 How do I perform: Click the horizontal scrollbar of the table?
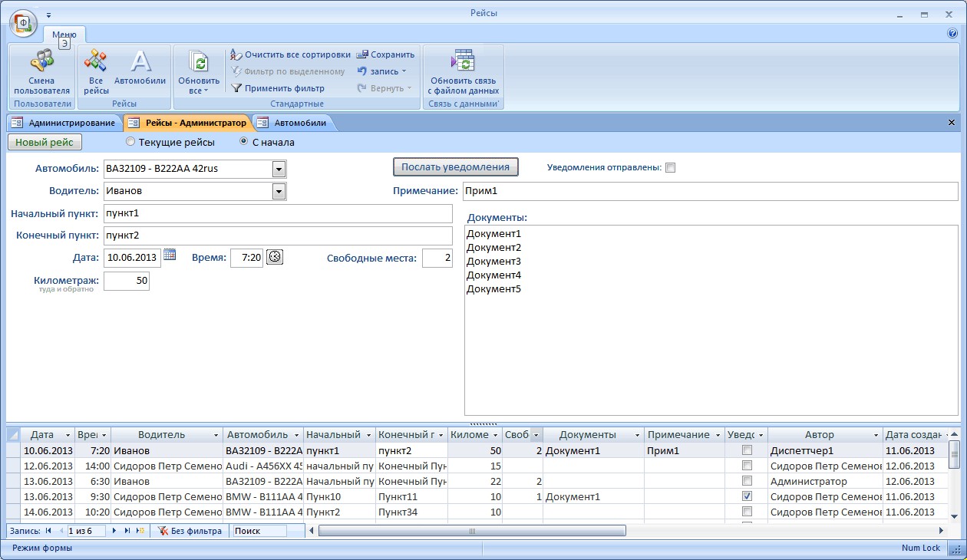tap(472, 530)
